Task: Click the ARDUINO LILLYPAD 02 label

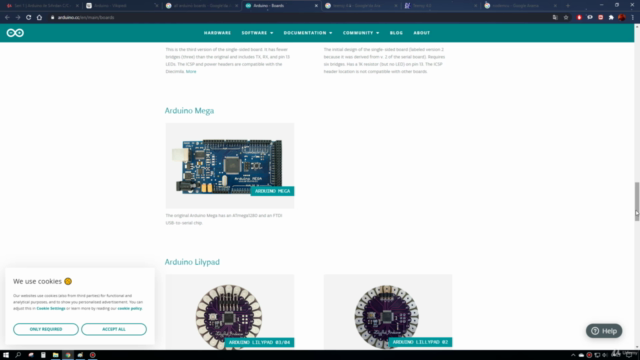Action: click(x=420, y=342)
